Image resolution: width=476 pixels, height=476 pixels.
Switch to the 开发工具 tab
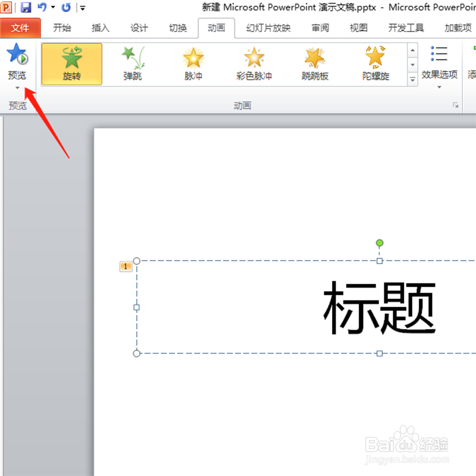(x=406, y=28)
